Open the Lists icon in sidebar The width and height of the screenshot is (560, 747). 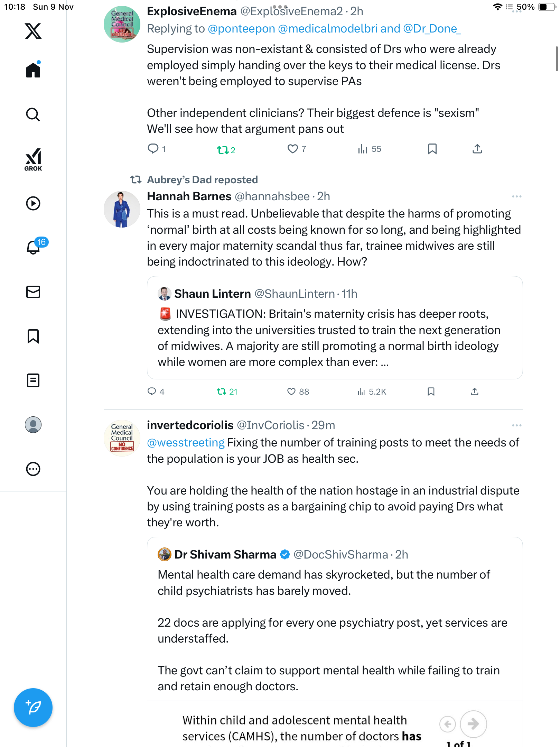click(x=33, y=380)
